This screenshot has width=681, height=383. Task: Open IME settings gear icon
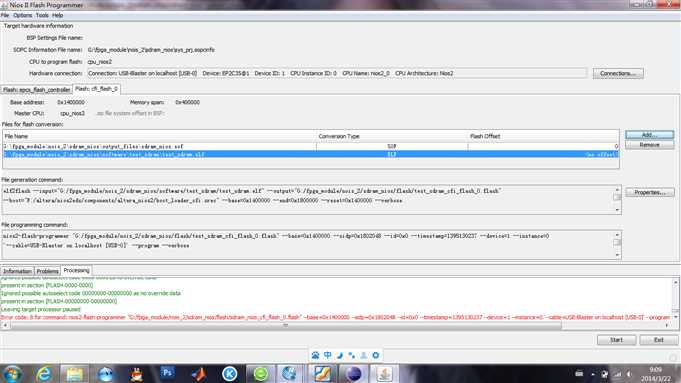(x=376, y=355)
